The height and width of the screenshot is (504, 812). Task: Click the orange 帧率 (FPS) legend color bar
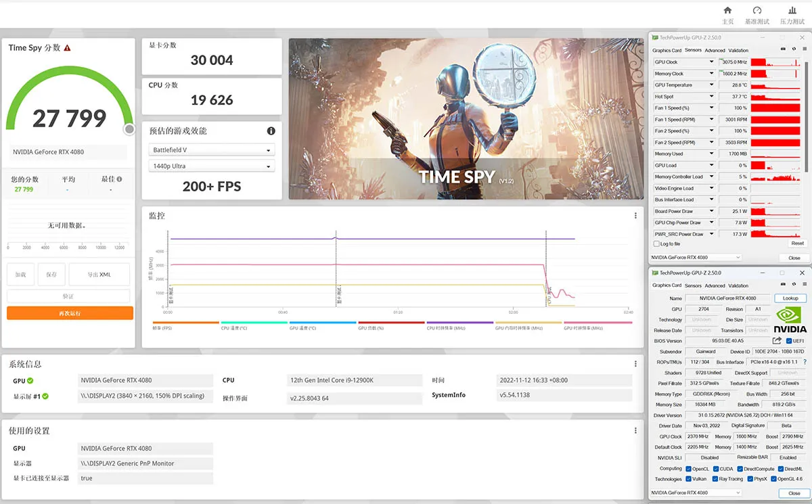(186, 323)
